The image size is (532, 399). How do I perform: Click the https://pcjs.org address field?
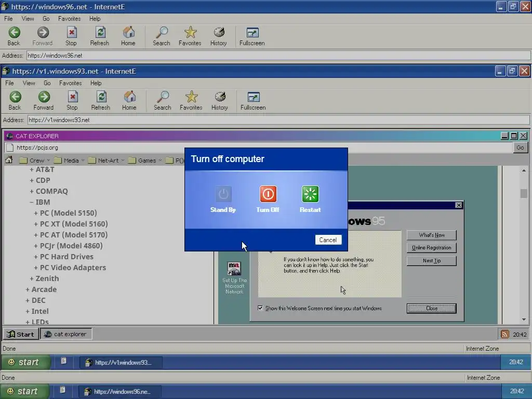pos(260,148)
